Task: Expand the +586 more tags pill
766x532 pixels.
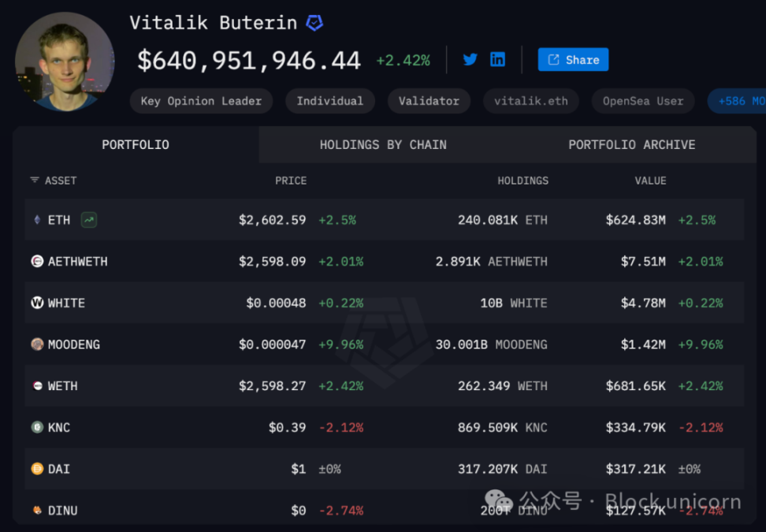Action: click(x=736, y=101)
